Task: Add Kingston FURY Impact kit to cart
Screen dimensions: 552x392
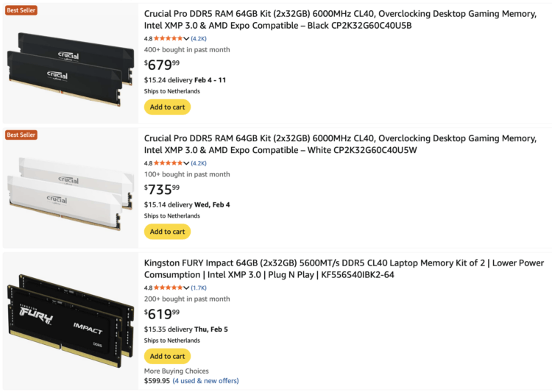Action: (x=167, y=356)
